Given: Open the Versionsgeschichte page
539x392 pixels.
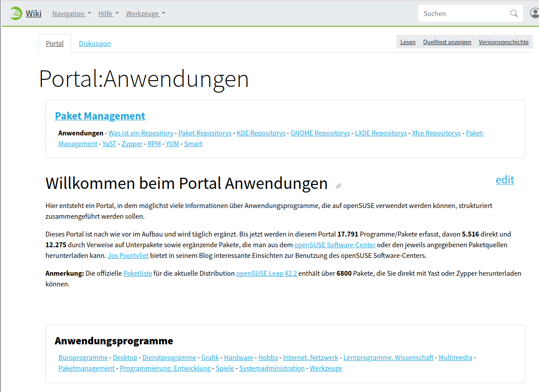Looking at the screenshot, I should click(x=503, y=41).
